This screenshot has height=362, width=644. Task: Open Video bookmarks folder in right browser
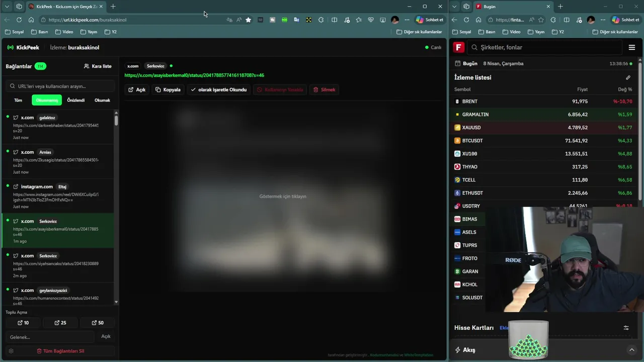pos(511,32)
